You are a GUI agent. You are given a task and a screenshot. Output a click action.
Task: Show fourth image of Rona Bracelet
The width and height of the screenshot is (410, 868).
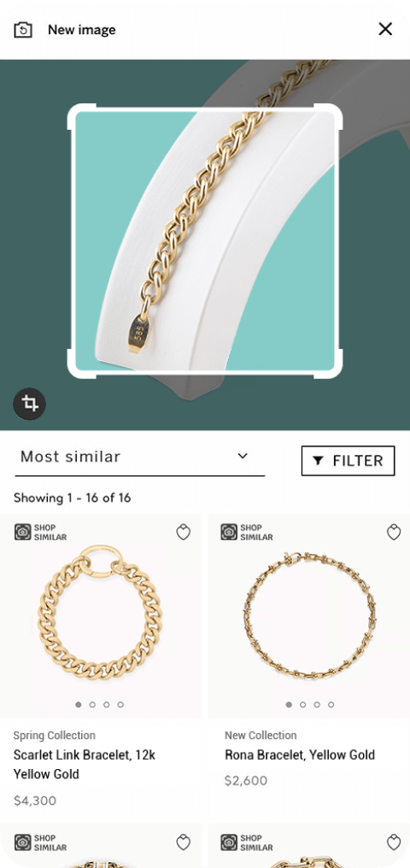tap(331, 705)
